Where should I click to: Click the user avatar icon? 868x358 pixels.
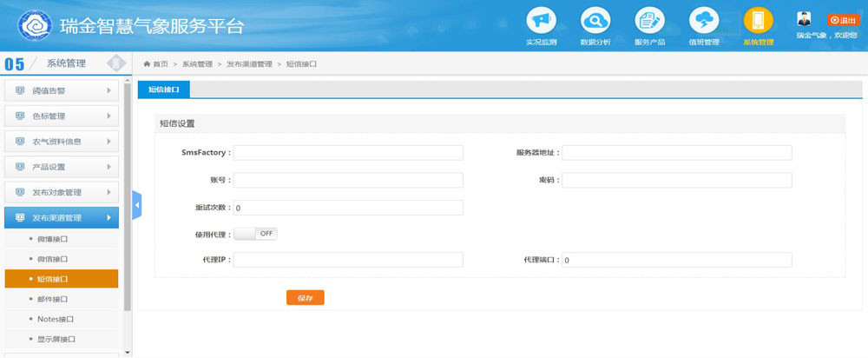click(805, 19)
